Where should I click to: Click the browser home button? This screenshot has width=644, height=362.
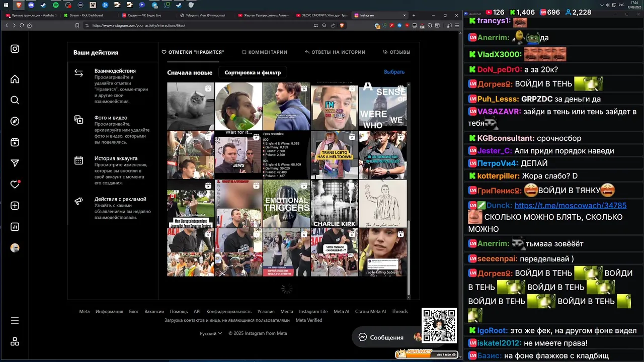(x=30, y=25)
